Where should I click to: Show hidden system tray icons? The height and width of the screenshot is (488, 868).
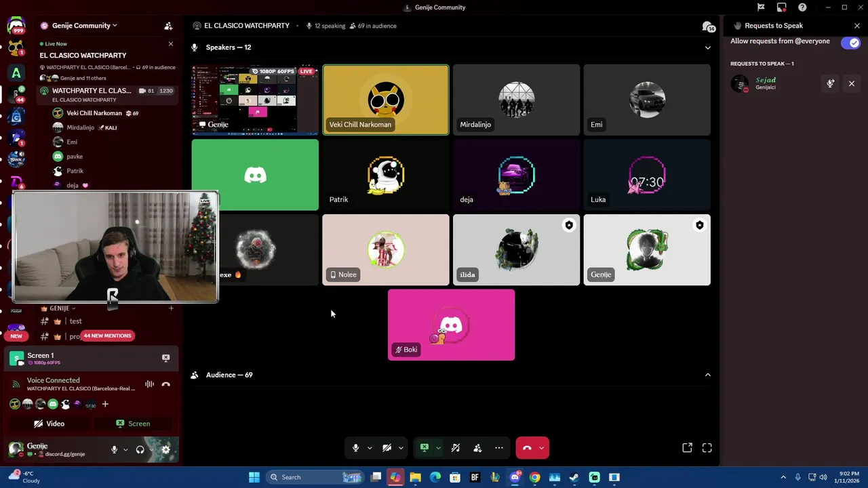tap(783, 477)
